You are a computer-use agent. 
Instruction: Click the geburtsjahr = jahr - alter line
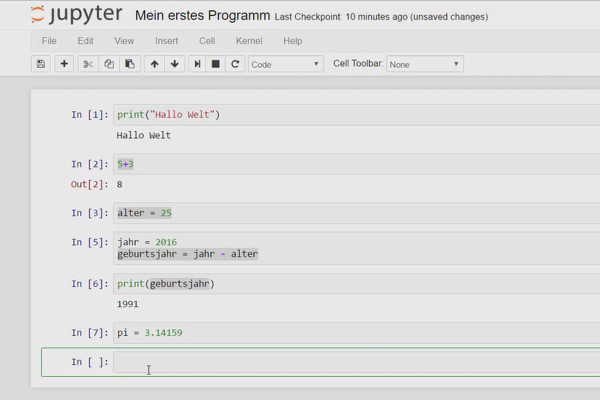tap(188, 254)
